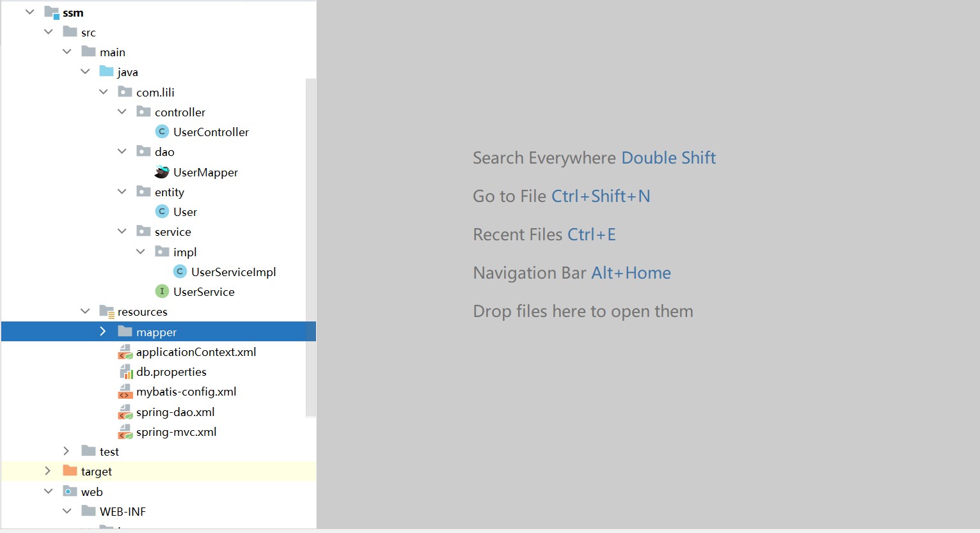Viewport: 980px width, 533px height.
Task: Click the Go to File Ctrl+Shift+N hint
Action: pyautogui.click(x=562, y=196)
